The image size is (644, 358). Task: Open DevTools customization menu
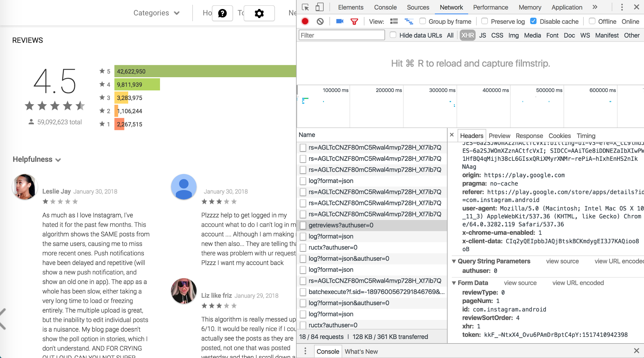click(622, 7)
